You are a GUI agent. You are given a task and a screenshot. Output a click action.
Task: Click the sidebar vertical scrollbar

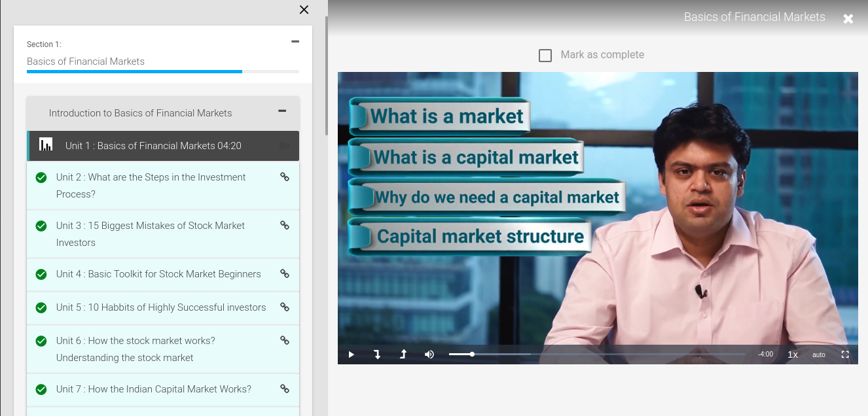[327, 75]
